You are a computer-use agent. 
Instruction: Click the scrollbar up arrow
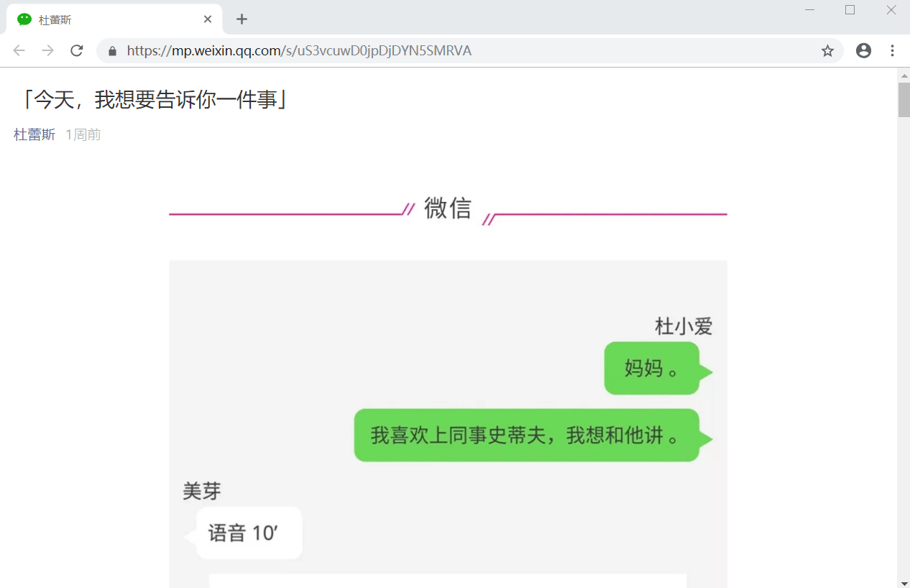904,75
